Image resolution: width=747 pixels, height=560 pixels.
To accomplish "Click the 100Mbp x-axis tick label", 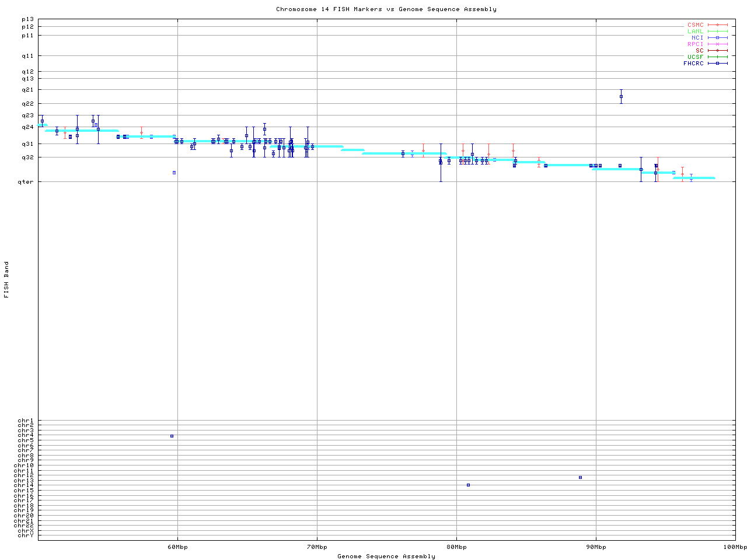I will pyautogui.click(x=735, y=547).
